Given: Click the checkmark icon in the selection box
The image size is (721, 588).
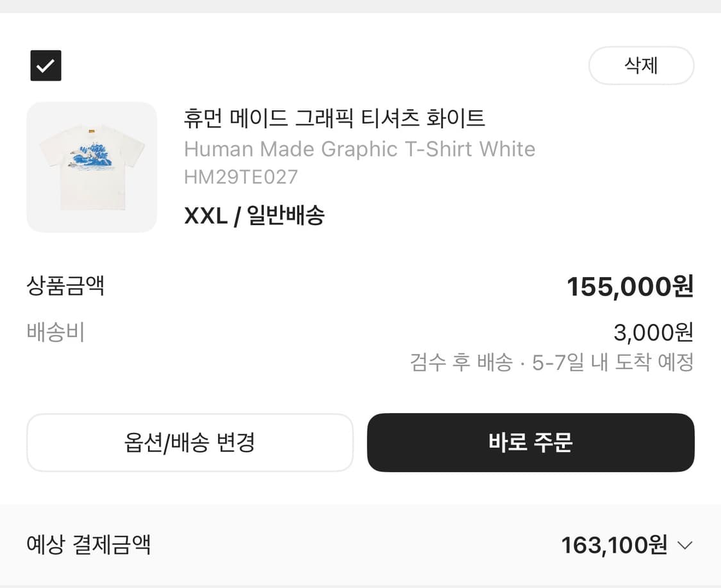Looking at the screenshot, I should pos(46,65).
